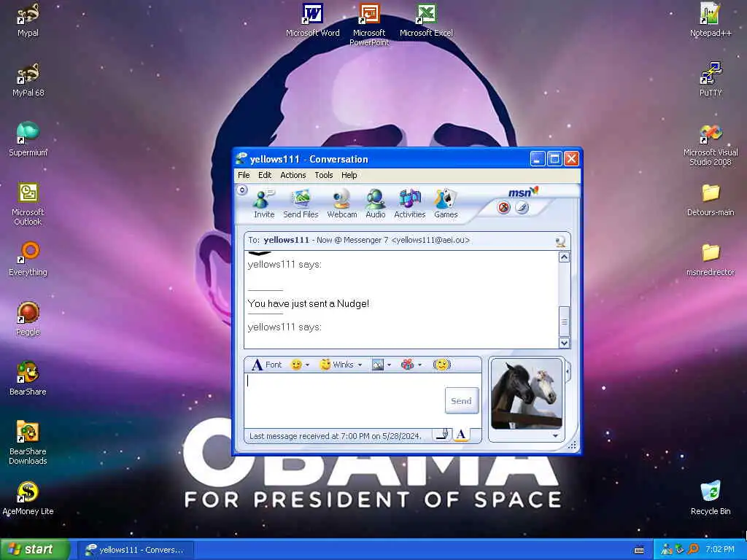Click the 'You have just sent a Nudge!' text
The image size is (747, 560).
tap(309, 304)
